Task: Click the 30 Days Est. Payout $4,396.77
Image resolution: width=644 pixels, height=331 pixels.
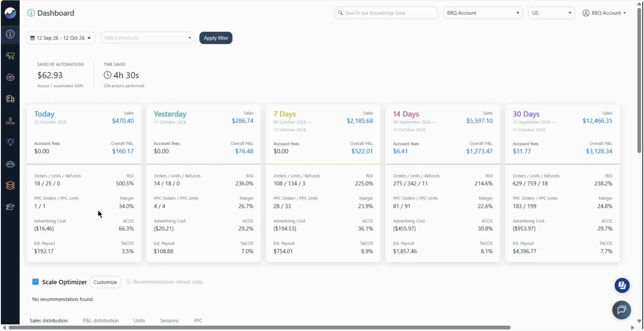Action: [524, 251]
